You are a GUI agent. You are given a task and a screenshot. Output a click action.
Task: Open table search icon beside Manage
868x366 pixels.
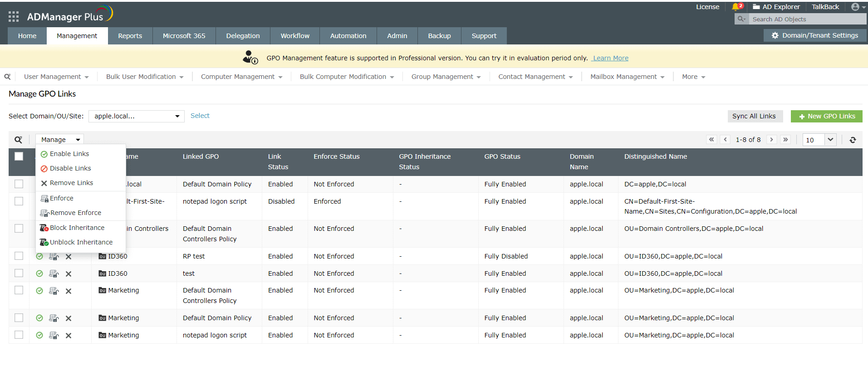18,140
